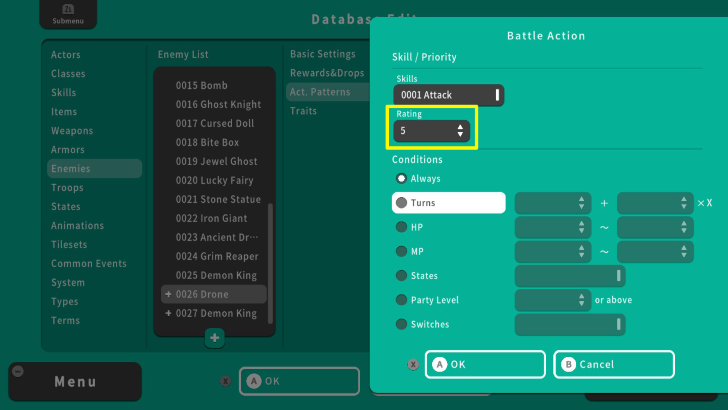Image resolution: width=728 pixels, height=410 pixels.
Task: Go to Items database category
Action: point(64,112)
